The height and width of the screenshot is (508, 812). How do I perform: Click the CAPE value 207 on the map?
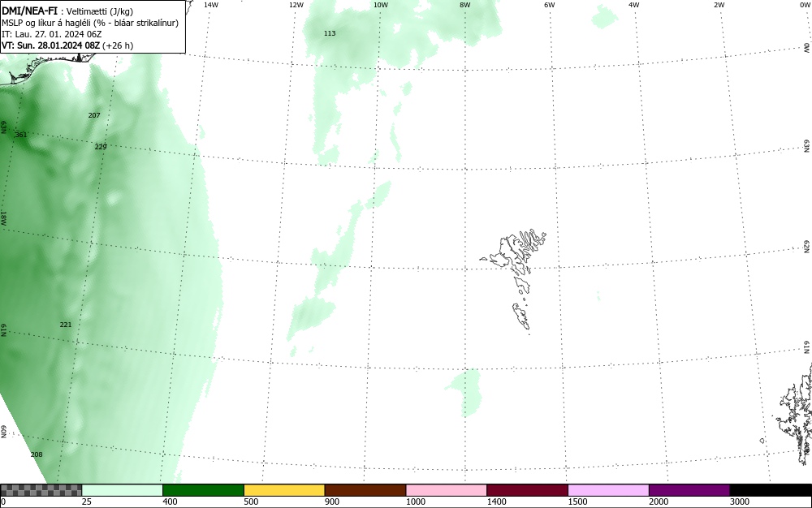point(94,115)
